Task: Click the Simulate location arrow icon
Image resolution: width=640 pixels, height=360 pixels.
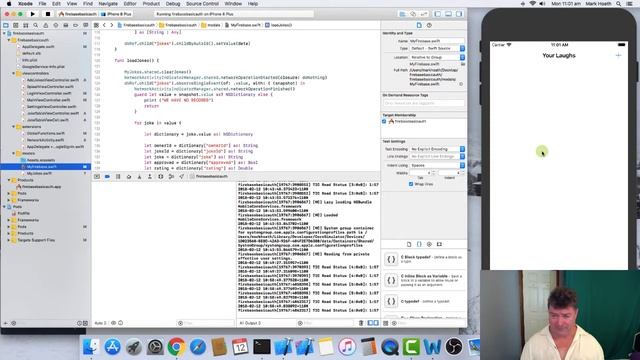Action: click(x=182, y=177)
